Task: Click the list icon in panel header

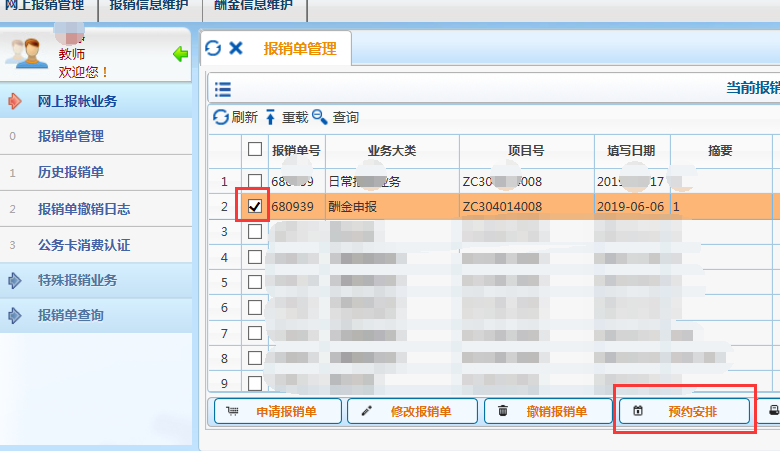Action: [x=222, y=89]
